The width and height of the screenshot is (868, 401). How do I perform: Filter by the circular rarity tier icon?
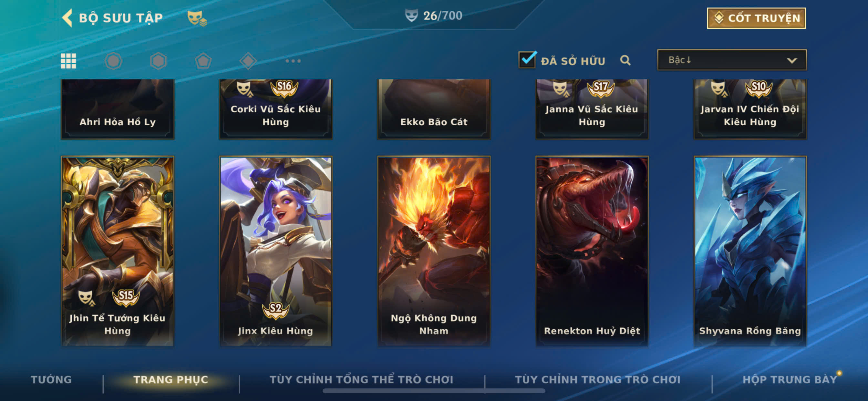pyautogui.click(x=113, y=61)
